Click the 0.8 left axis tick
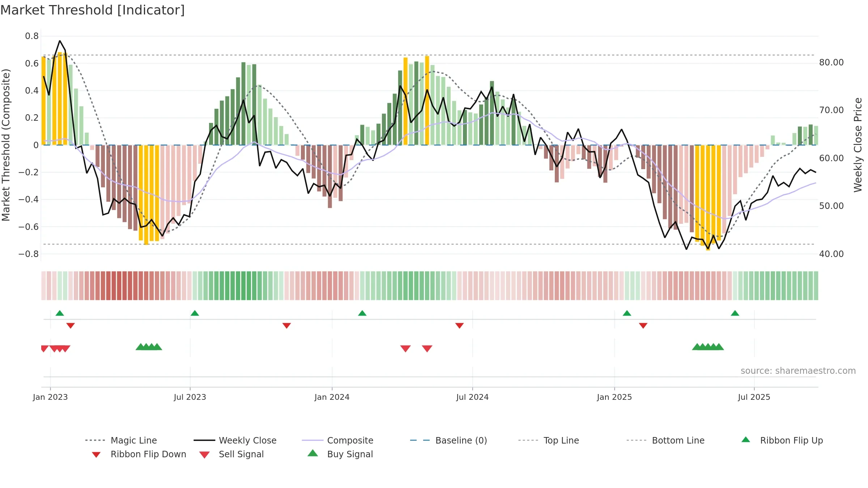This screenshot has height=488, width=868. click(x=32, y=36)
